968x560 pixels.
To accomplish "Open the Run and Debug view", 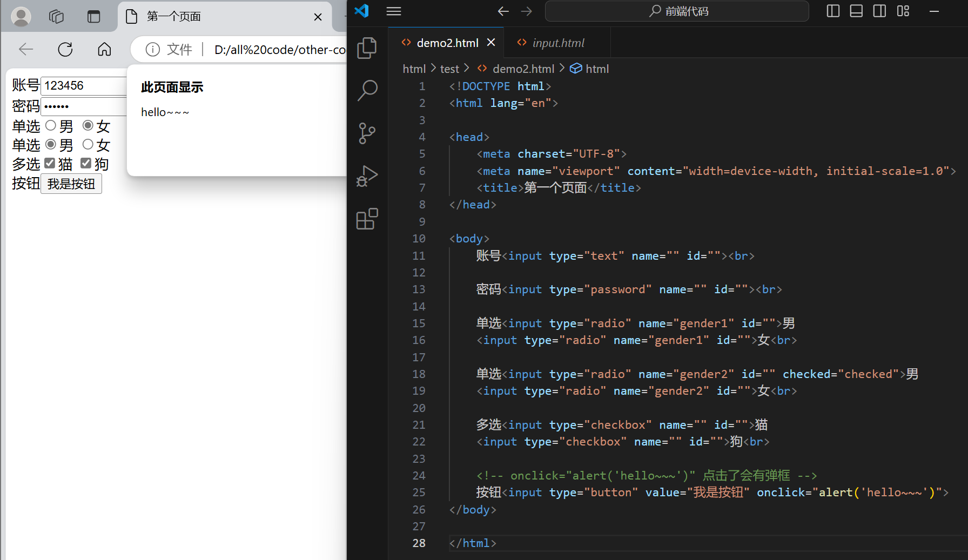I will click(x=367, y=176).
